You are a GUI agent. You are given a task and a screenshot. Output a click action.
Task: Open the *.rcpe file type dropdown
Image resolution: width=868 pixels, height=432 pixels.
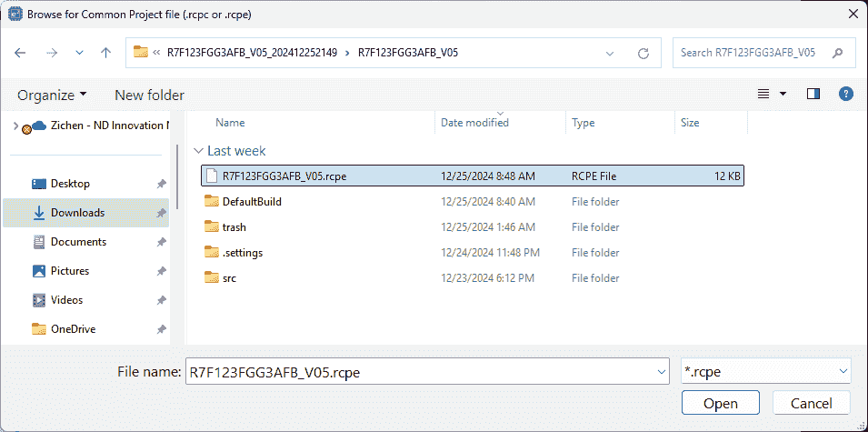click(843, 371)
